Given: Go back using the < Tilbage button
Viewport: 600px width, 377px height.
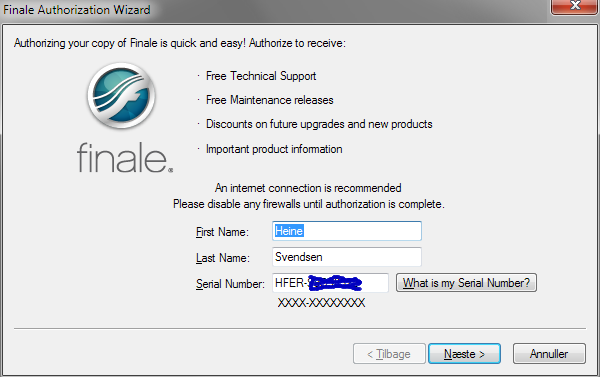Looking at the screenshot, I should point(389,354).
